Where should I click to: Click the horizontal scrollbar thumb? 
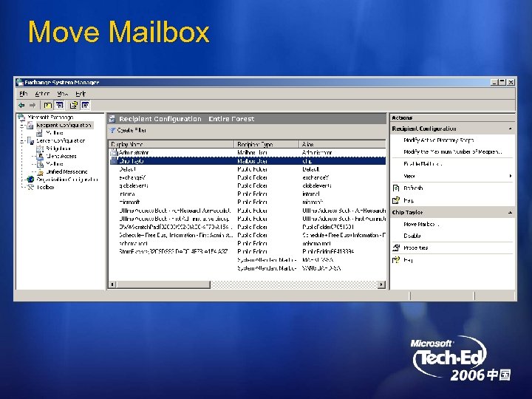click(x=163, y=284)
